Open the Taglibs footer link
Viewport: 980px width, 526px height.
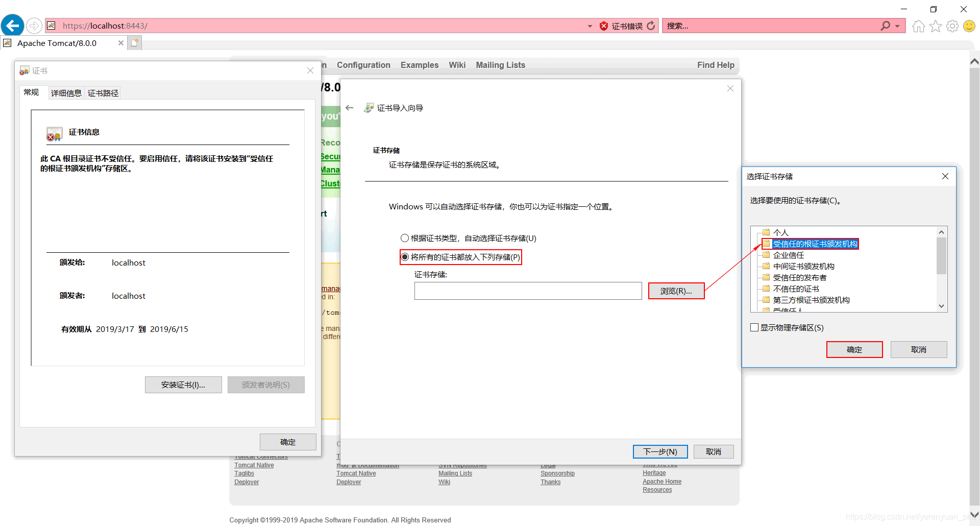[x=244, y=473]
